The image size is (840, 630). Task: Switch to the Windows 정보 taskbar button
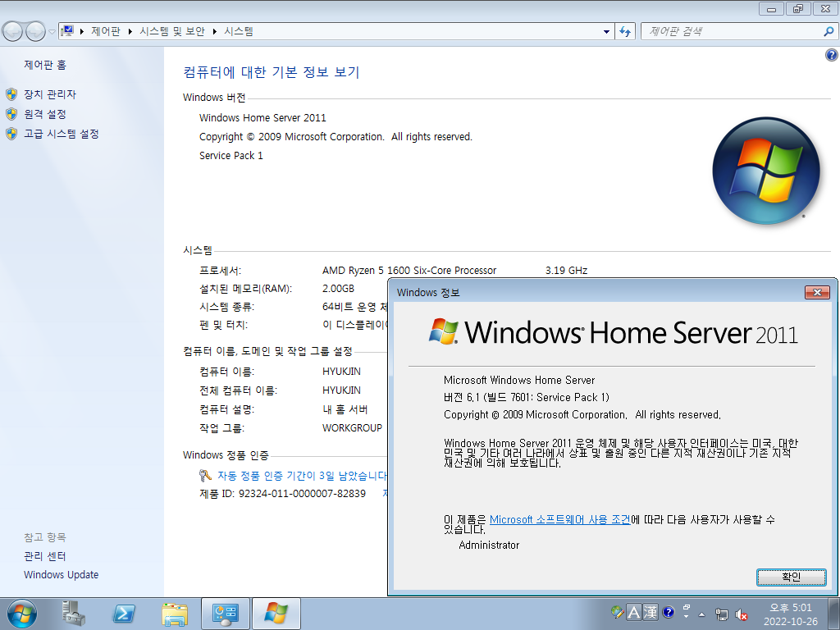[x=276, y=614]
